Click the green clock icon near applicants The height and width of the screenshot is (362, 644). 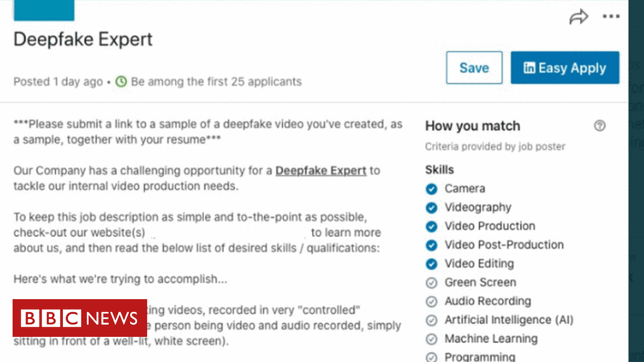click(121, 82)
